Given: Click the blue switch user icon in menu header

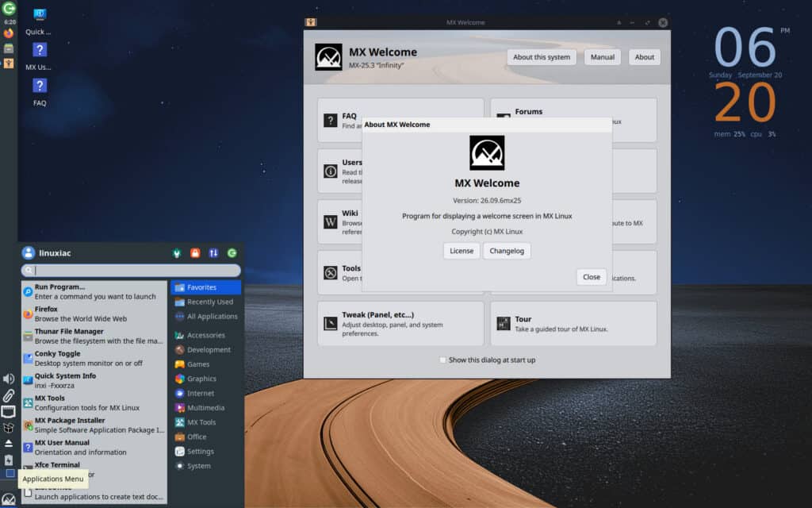Looking at the screenshot, I should pyautogui.click(x=213, y=253).
